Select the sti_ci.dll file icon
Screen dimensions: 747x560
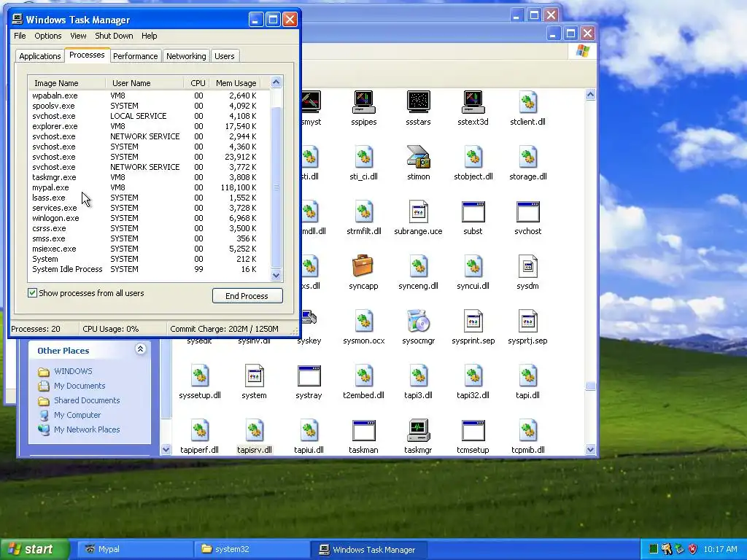click(363, 157)
